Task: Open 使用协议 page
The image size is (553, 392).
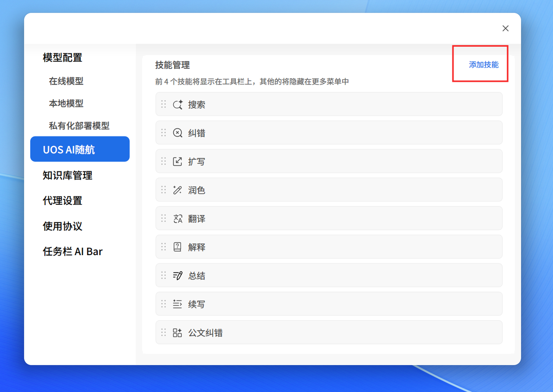Action: pyautogui.click(x=63, y=226)
